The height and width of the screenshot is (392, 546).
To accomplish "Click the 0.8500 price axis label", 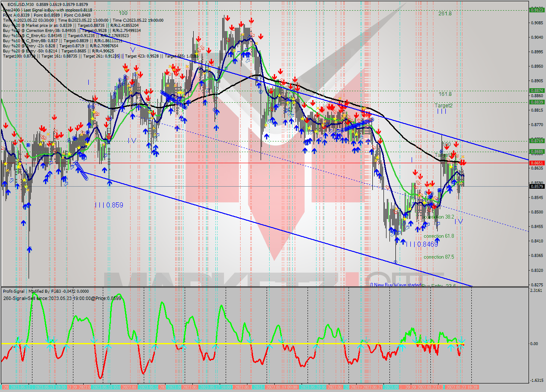I will click(536, 212).
